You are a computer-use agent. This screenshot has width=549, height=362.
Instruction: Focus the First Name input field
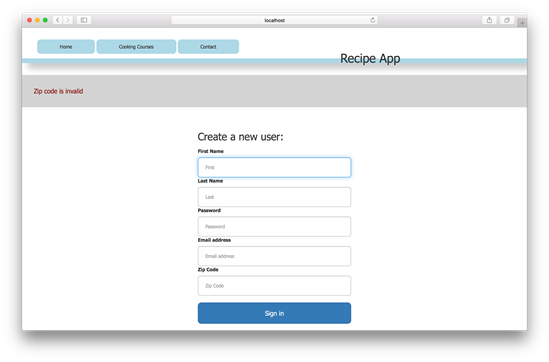click(x=274, y=167)
